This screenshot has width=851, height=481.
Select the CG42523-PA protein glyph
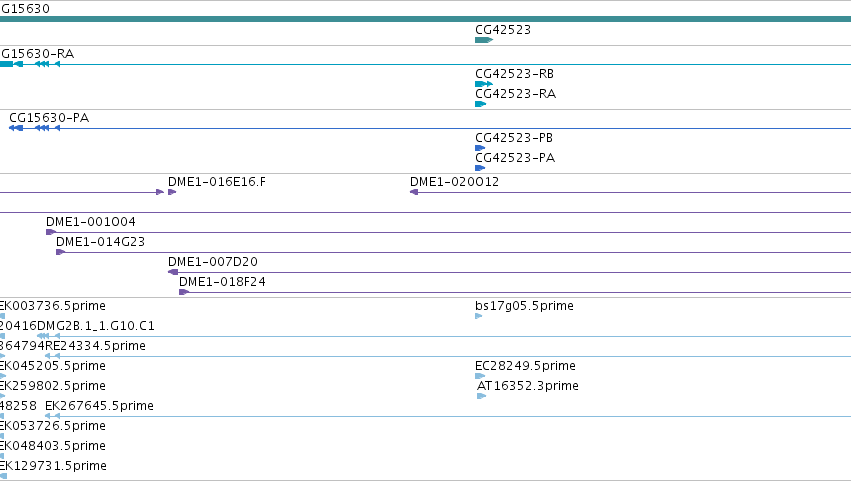(480, 168)
